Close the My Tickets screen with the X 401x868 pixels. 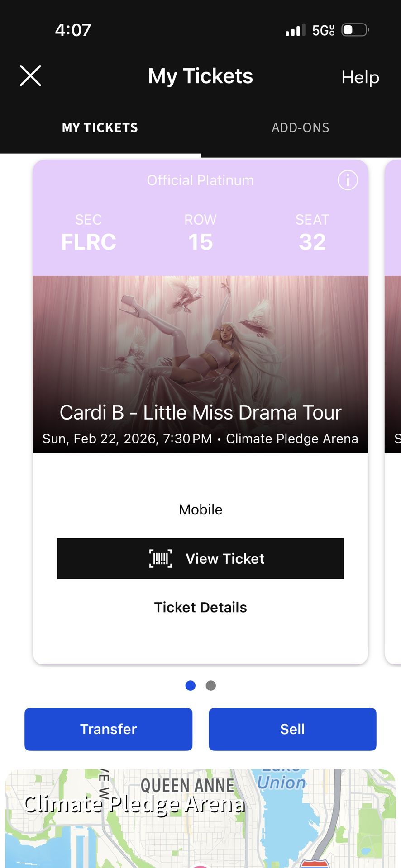pos(30,75)
